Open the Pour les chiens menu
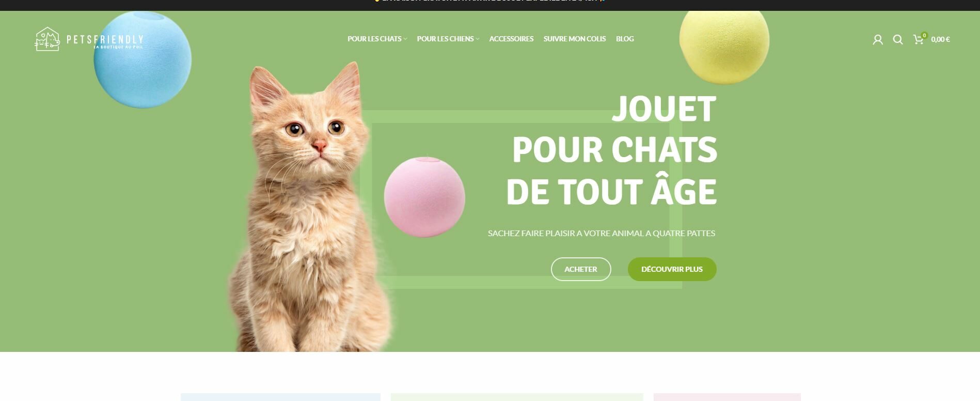The width and height of the screenshot is (980, 401). [x=445, y=39]
